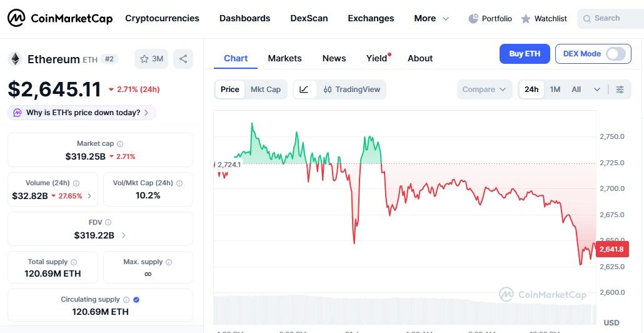Open 'Why is ETH's price down today?'
Screen dimensions: 644x333
pos(82,113)
